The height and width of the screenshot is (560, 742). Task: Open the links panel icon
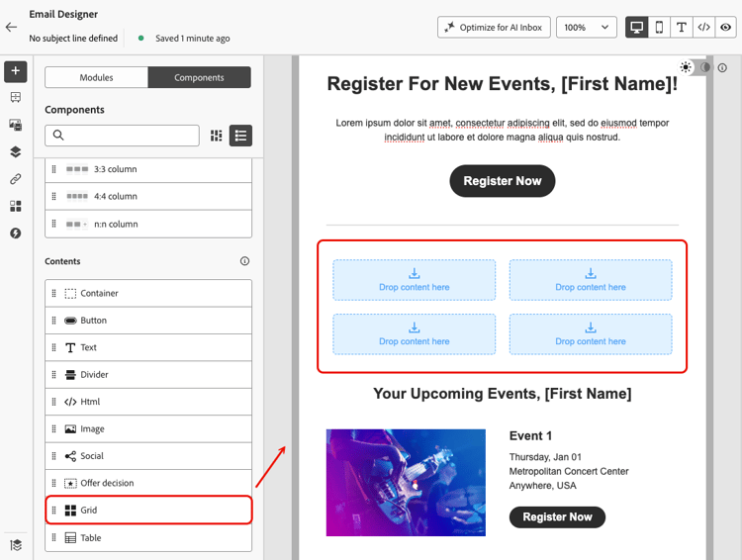coord(16,179)
